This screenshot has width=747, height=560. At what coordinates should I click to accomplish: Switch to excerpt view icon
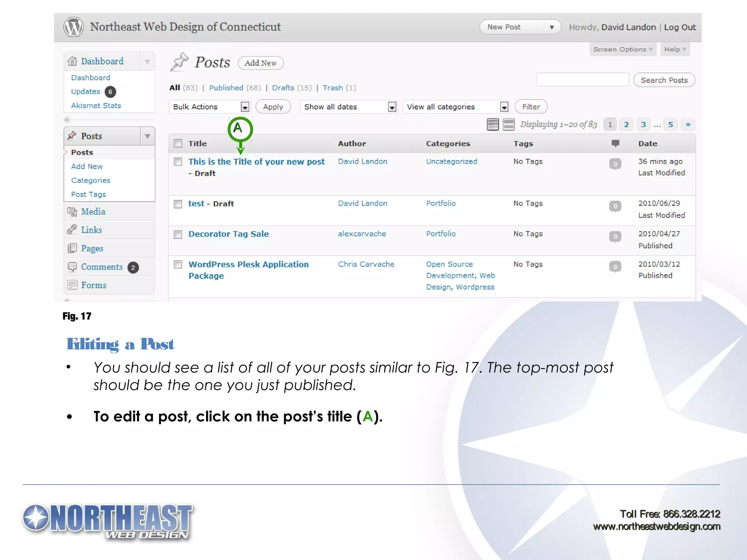tap(508, 124)
